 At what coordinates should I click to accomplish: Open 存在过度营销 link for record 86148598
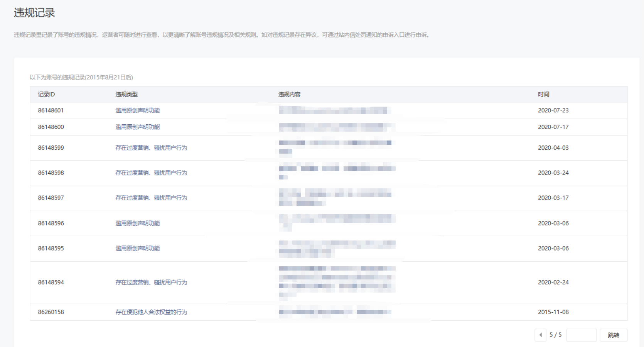tap(151, 173)
